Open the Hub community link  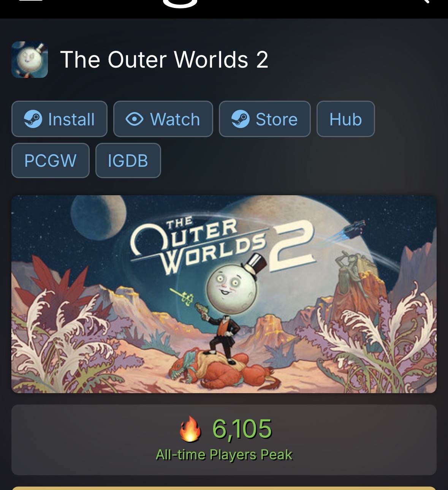[345, 119]
